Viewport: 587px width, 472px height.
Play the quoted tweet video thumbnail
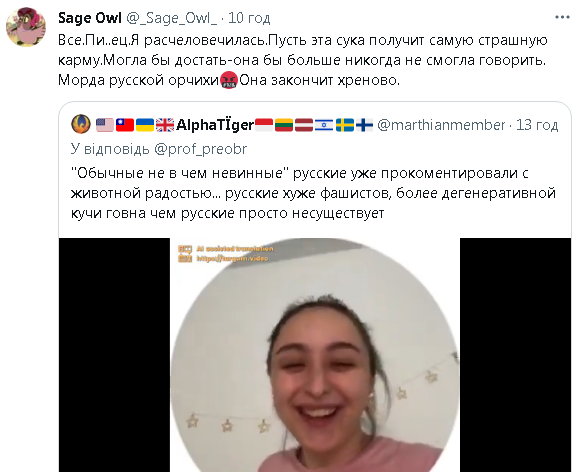tap(315, 355)
